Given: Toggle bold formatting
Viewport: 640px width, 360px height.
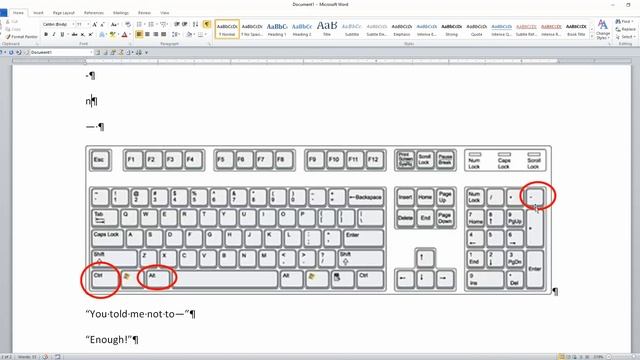Looking at the screenshot, I should [46, 34].
